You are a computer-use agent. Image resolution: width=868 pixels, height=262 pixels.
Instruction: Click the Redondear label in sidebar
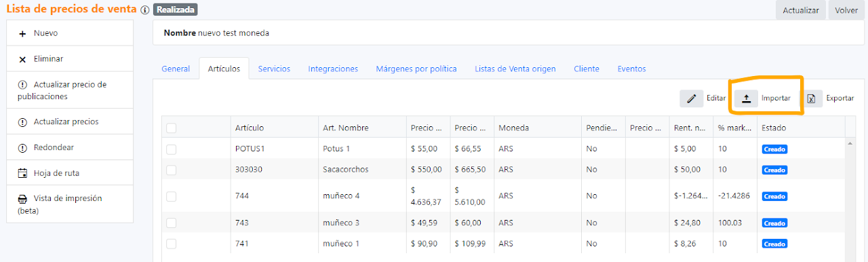click(54, 148)
